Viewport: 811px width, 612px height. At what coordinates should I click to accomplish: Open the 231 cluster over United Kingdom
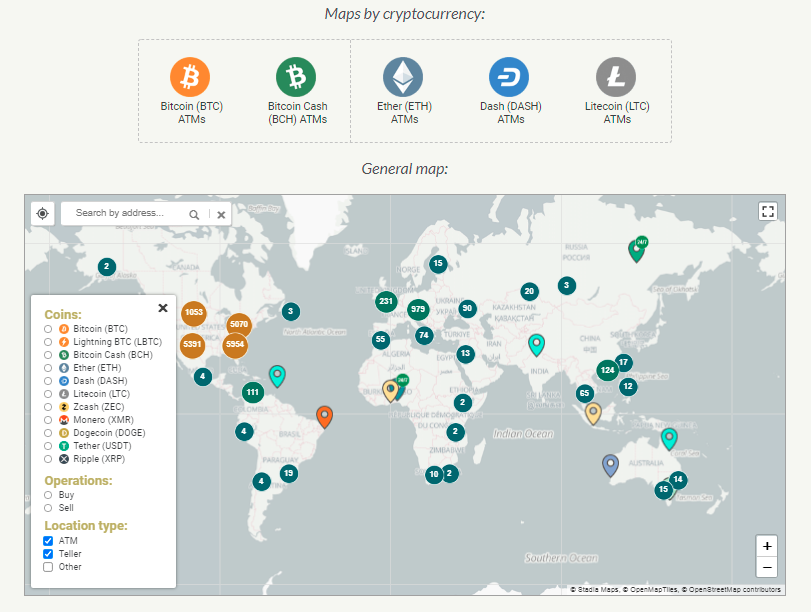tap(386, 301)
